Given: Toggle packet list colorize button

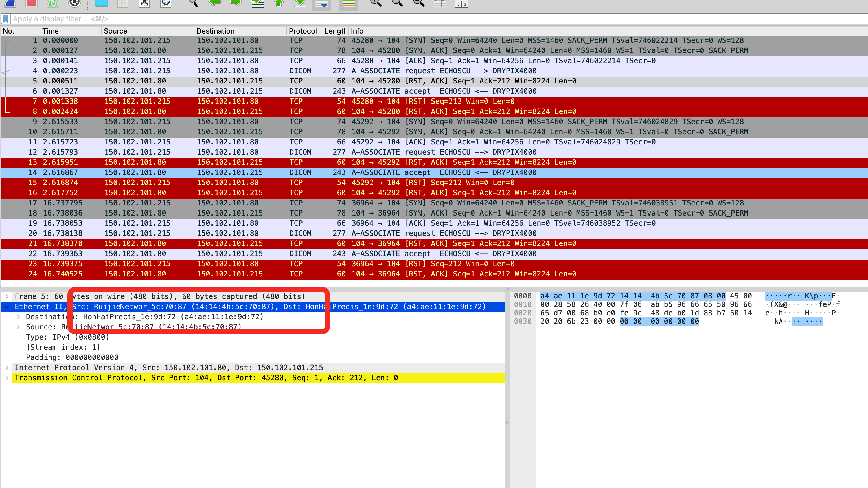Looking at the screenshot, I should (348, 4).
